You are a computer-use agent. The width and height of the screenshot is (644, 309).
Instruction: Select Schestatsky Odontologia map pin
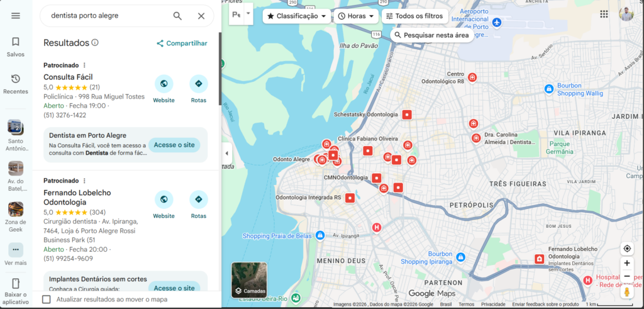click(407, 115)
